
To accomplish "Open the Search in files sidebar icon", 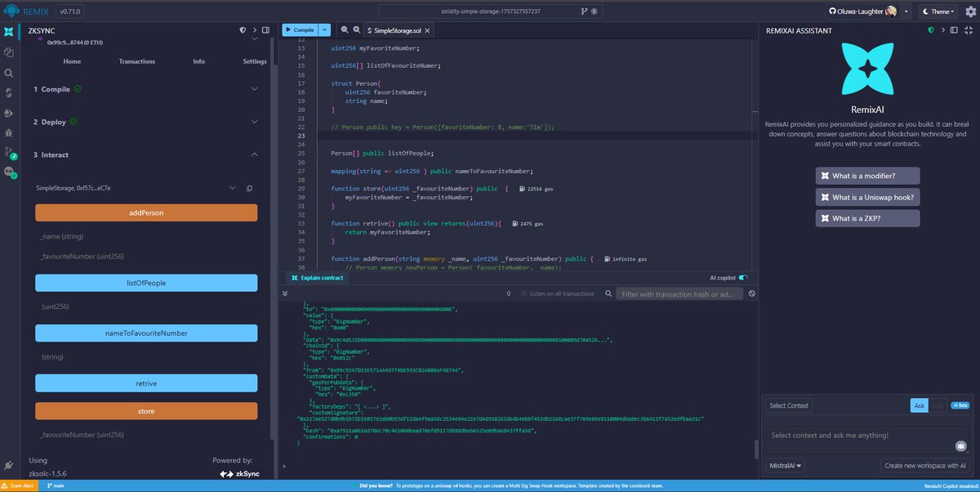I will [9, 72].
